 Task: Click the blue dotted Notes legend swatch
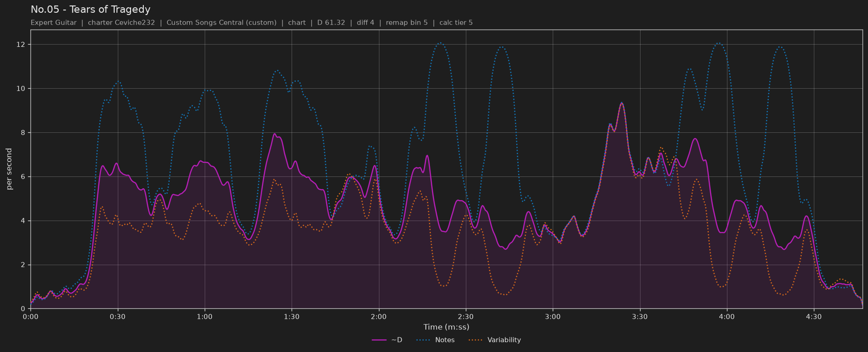(x=423, y=340)
